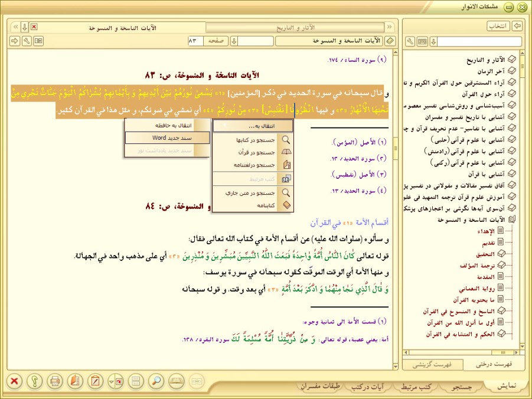Click the page icon next to الإهداء
532x399 pixels.
point(501,231)
